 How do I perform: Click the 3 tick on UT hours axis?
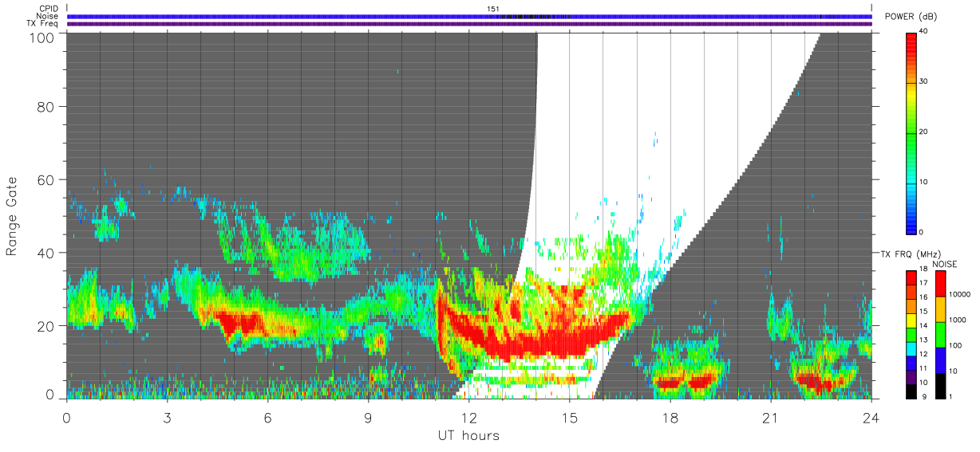tap(167, 418)
